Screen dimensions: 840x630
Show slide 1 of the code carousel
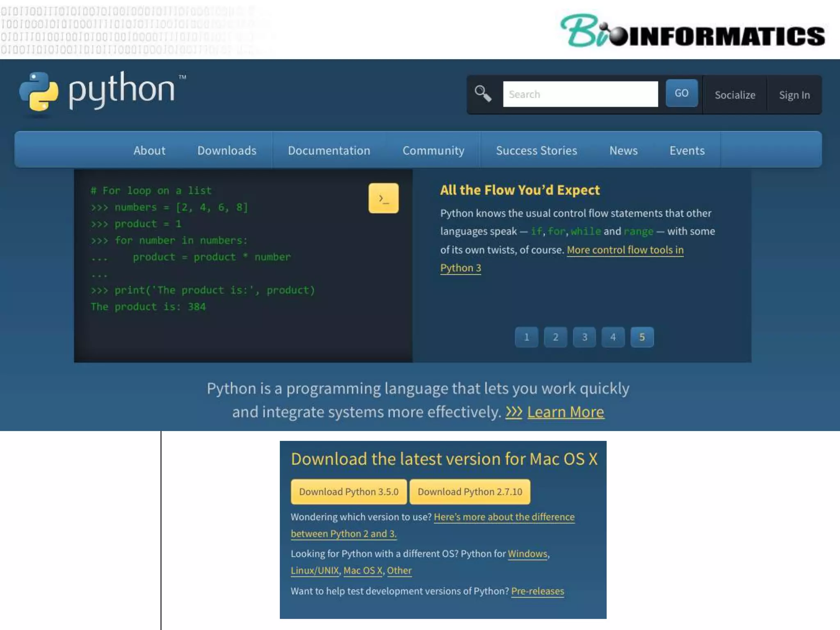point(527,337)
